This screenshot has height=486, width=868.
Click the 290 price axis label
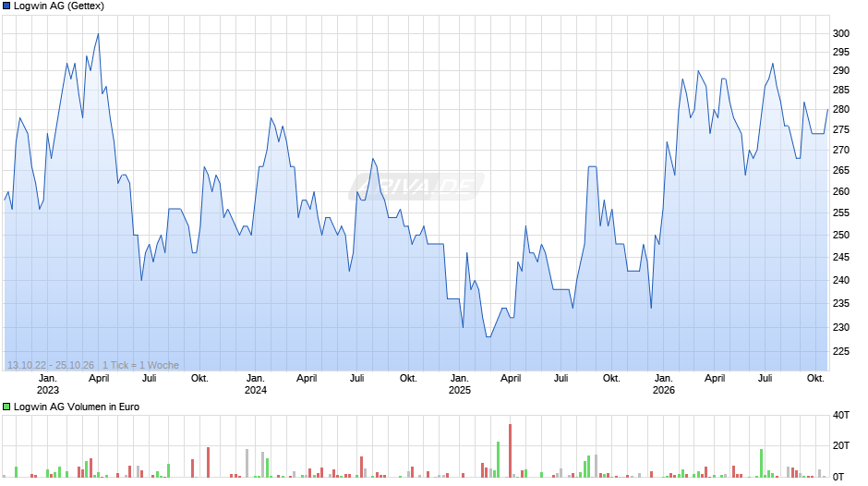[x=841, y=70]
